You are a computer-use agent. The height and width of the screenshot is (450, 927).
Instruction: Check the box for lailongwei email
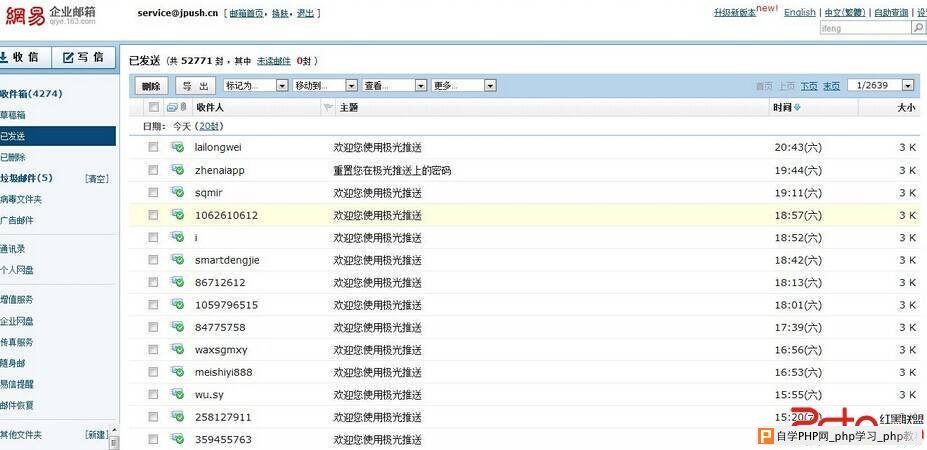(x=153, y=147)
